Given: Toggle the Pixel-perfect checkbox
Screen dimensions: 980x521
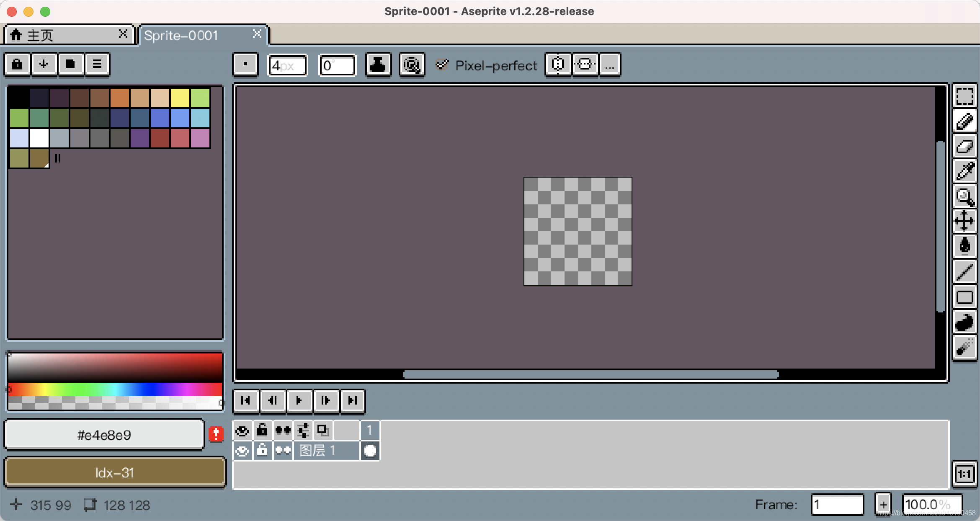Looking at the screenshot, I should tap(442, 65).
